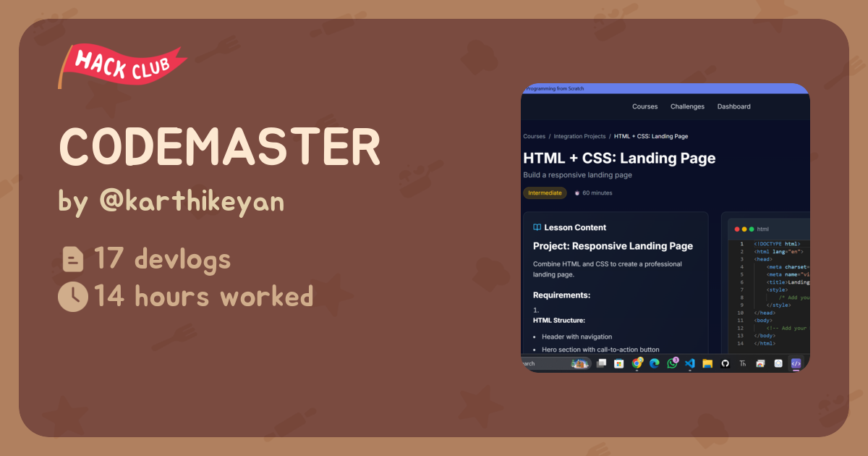Viewport: 868px width, 456px height.
Task: Click the Hack Club flag logo
Action: [x=122, y=67]
